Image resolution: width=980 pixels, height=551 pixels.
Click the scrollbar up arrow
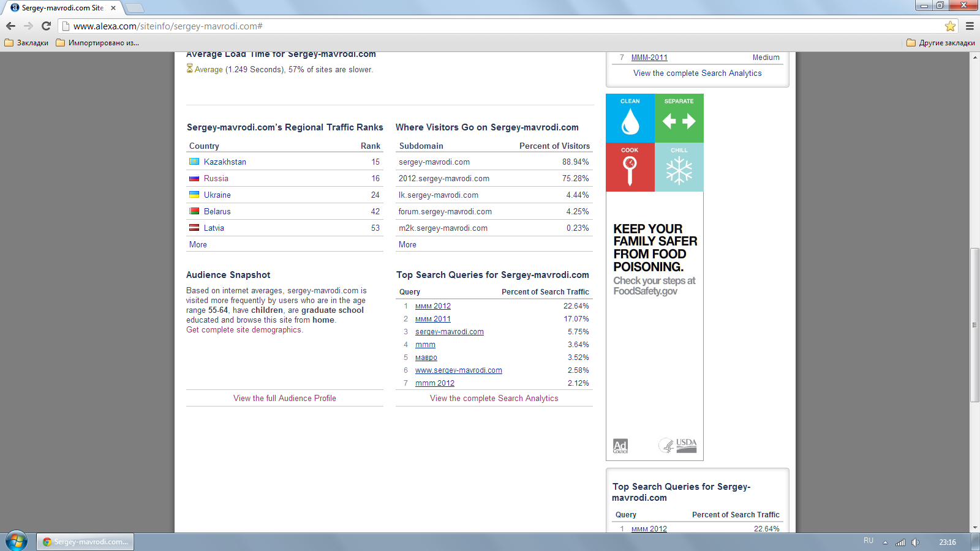coord(974,57)
